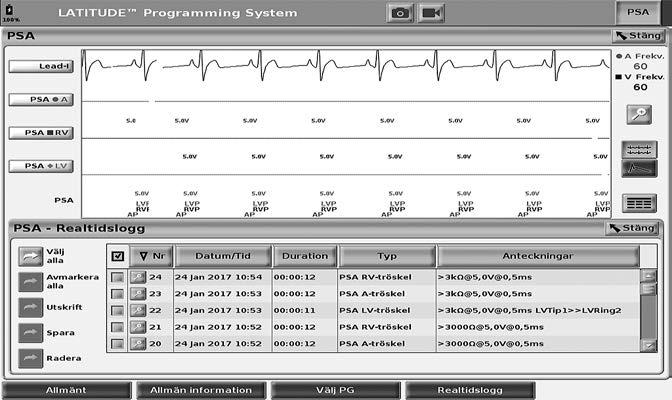Click the Välj alla arrow icon
This screenshot has width=672, height=400.
tap(30, 256)
